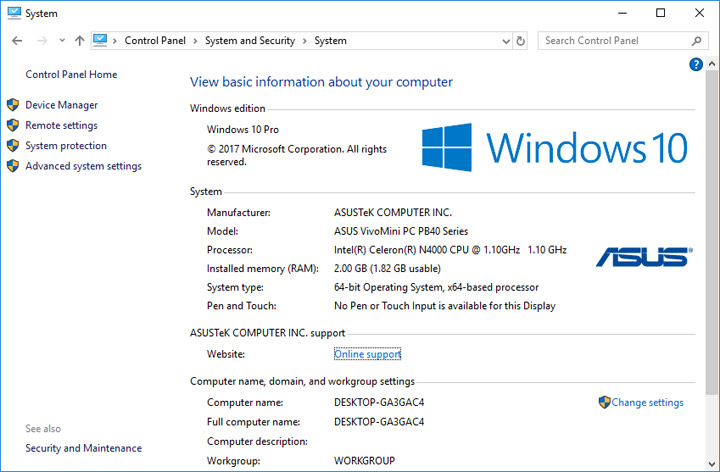Image resolution: width=720 pixels, height=472 pixels.
Task: Click scrollbar down arrow
Action: tap(712, 464)
